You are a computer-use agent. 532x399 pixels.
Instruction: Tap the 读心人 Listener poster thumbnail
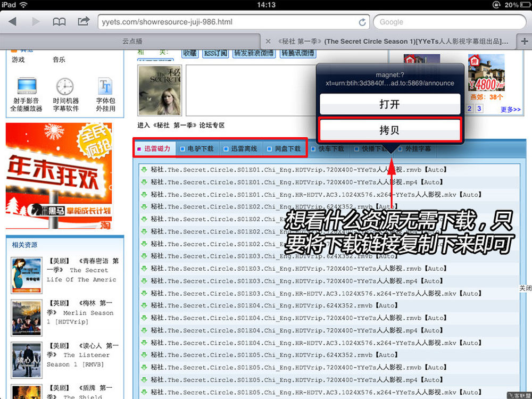(x=27, y=360)
